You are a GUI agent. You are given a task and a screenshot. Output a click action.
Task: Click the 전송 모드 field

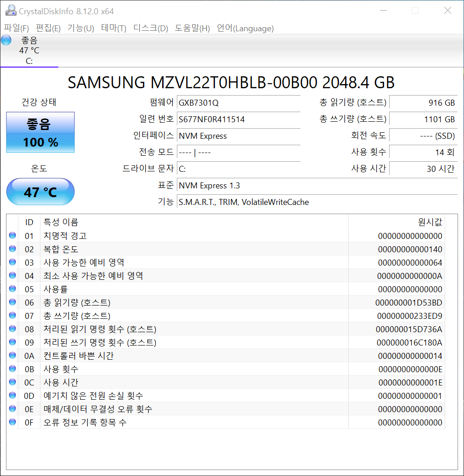pos(238,152)
